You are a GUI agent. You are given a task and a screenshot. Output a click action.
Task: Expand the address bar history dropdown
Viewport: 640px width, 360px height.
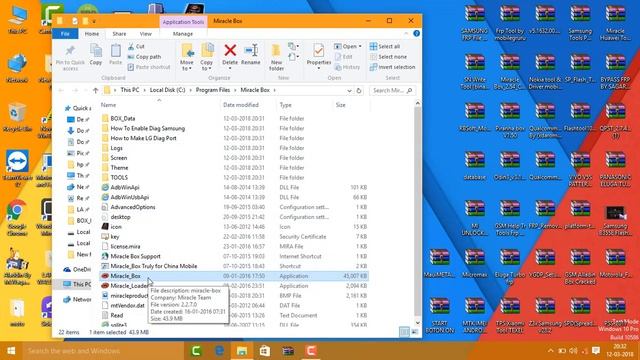[x=349, y=90]
